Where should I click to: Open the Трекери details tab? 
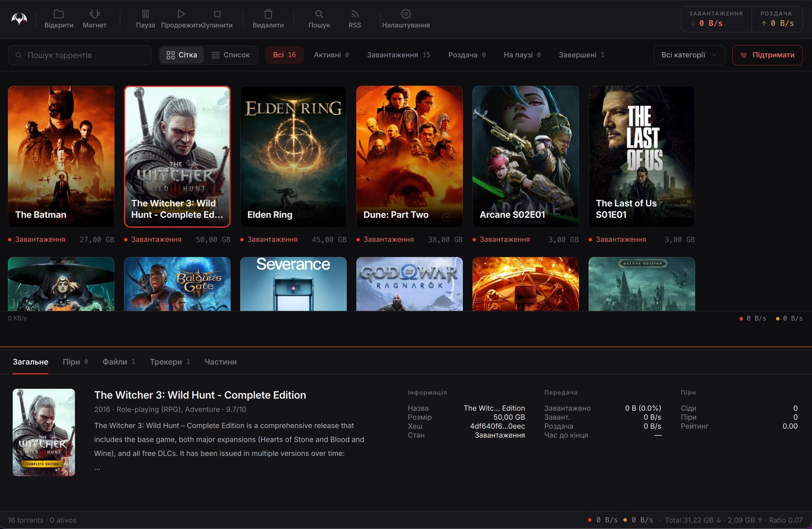click(x=170, y=362)
